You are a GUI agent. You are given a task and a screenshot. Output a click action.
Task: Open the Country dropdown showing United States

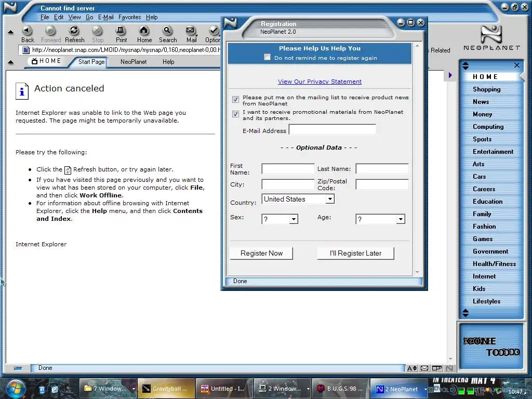point(298,199)
